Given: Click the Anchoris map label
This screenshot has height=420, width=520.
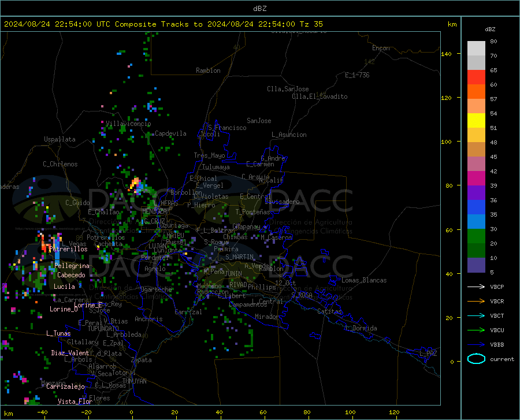Looking at the screenshot, I should pos(148,319).
